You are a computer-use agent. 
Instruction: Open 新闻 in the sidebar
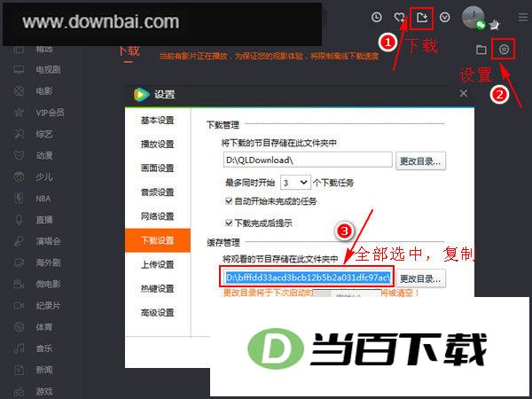[44, 370]
